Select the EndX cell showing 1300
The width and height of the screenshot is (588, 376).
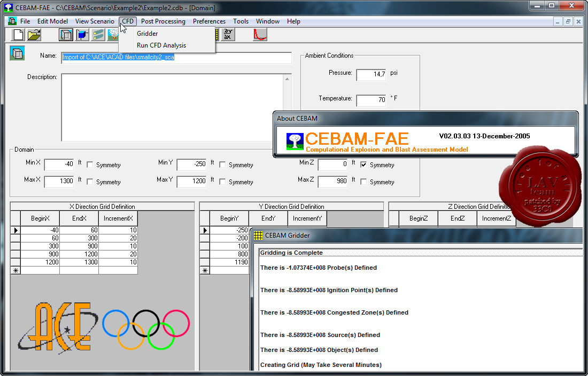(x=79, y=262)
